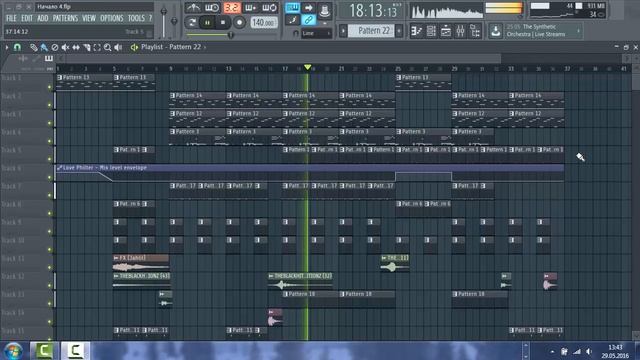Viewport: 640px width, 360px height.
Task: Open the EDIT menu
Action: tap(27, 18)
